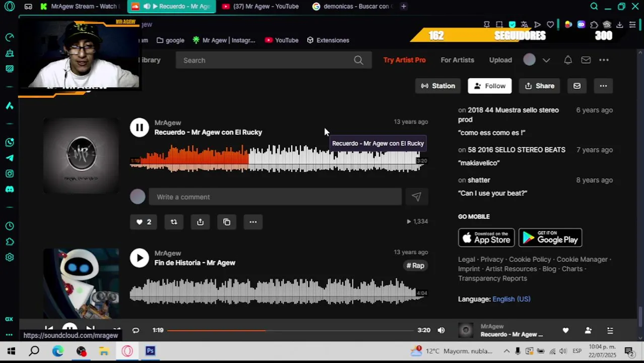Message the artist with envelope button
The height and width of the screenshot is (363, 644).
click(x=577, y=86)
